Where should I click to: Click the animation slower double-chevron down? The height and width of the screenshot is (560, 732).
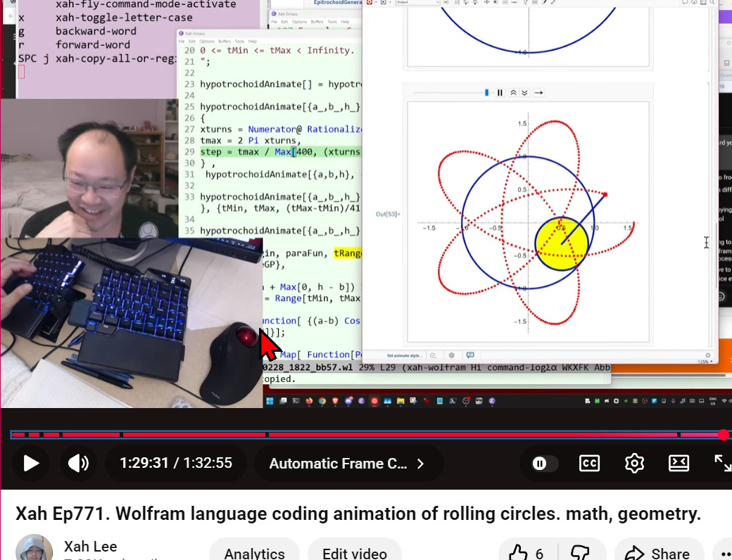click(524, 93)
